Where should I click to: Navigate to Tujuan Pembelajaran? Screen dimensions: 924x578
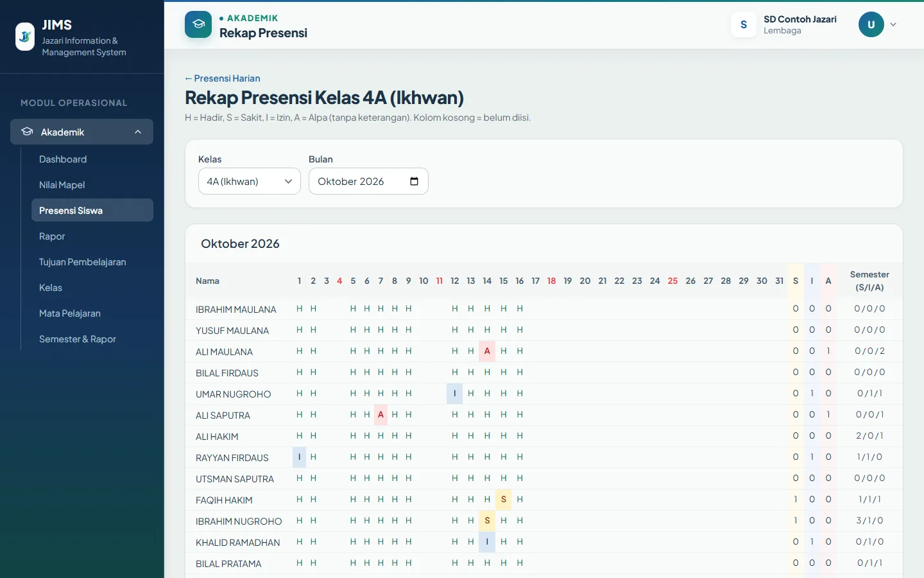(x=83, y=262)
